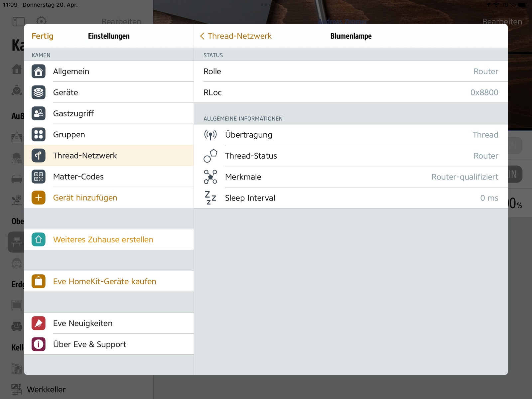Viewport: 532px width, 399px height.
Task: Tap the shopping bag icon
Action: (39, 281)
